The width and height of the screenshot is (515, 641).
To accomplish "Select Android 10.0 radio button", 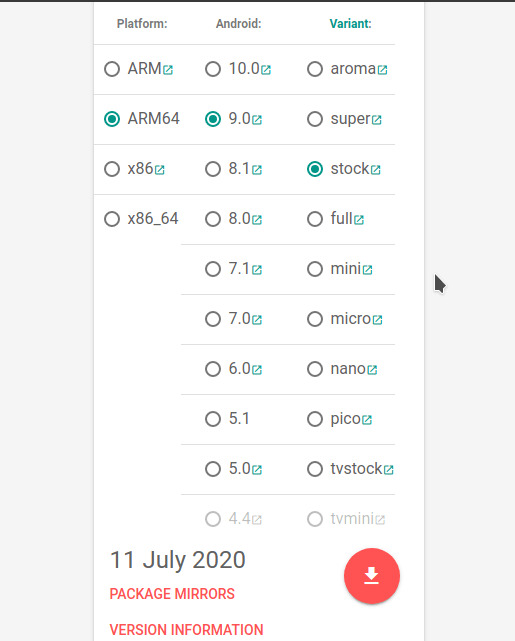I will 213,69.
